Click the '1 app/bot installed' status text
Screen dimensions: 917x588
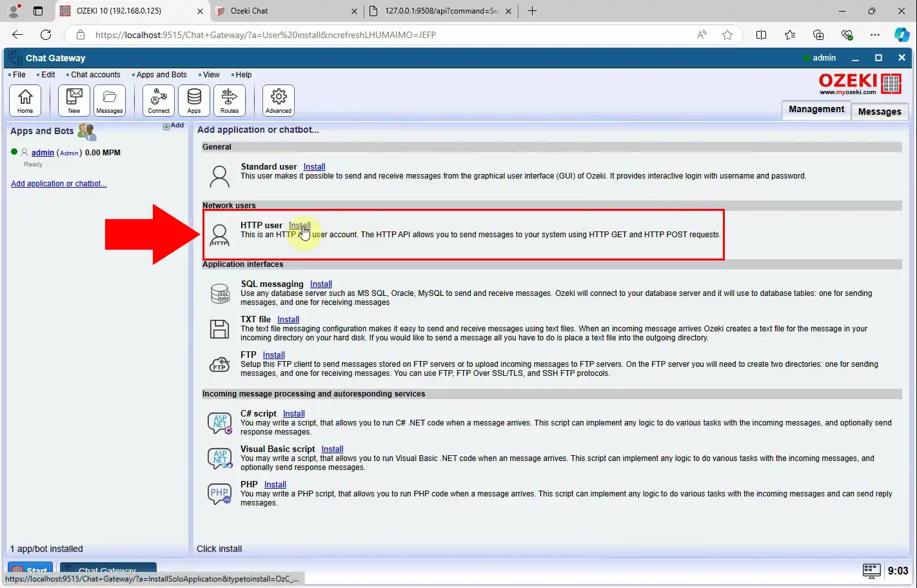pos(46,549)
